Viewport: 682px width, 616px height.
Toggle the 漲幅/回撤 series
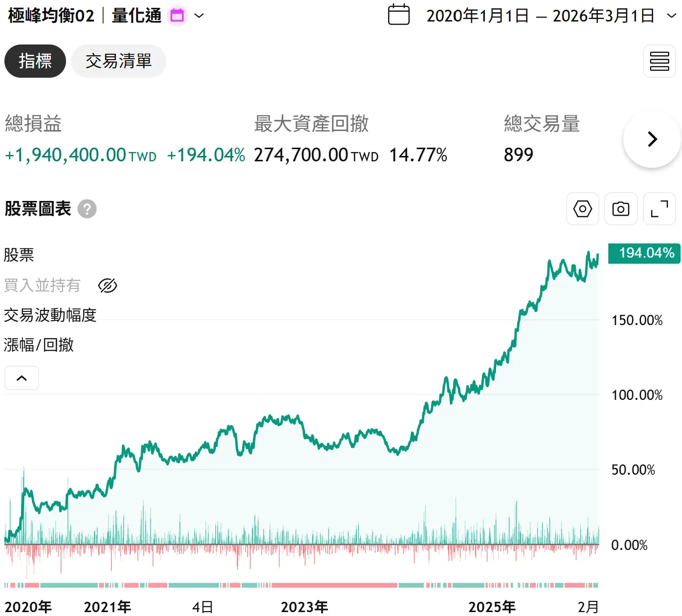click(39, 345)
